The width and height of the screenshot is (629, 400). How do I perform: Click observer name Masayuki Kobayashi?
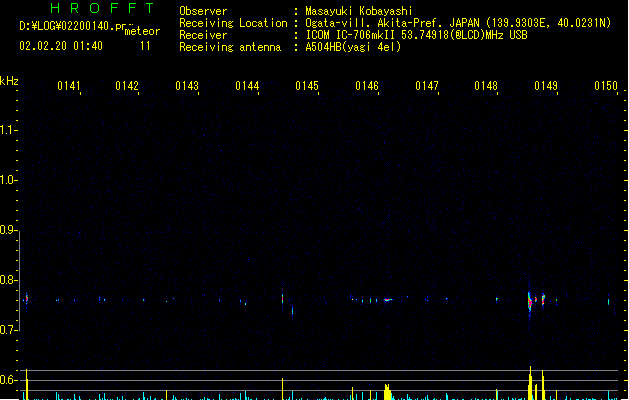[x=359, y=11]
